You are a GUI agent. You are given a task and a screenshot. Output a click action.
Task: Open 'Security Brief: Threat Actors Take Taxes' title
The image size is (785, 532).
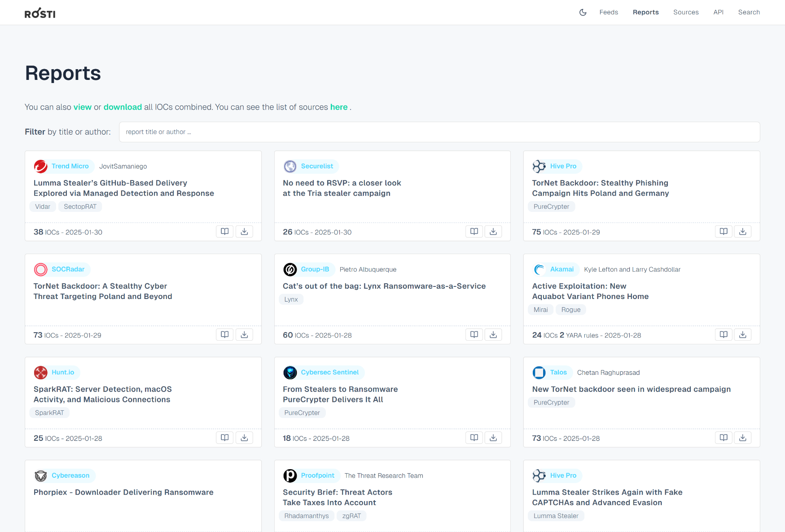(338, 497)
